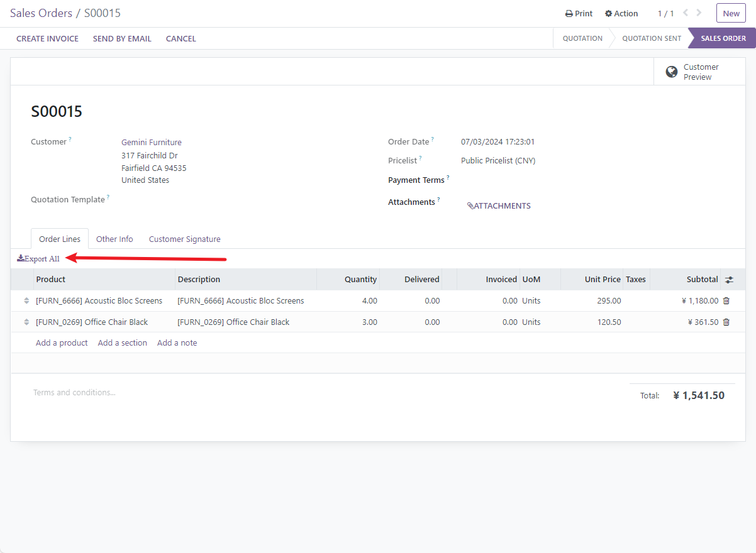Delete the Acoustic Bloc Screens line
This screenshot has height=553, width=756.
coord(726,301)
